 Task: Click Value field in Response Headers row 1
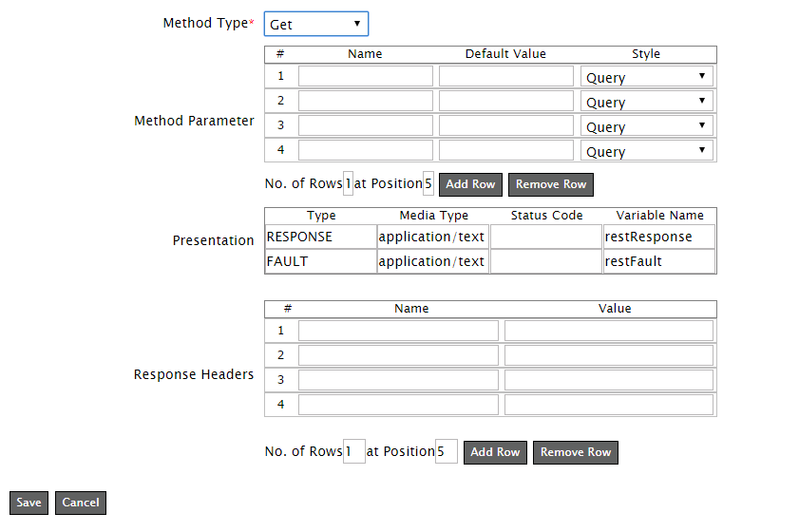coord(609,331)
